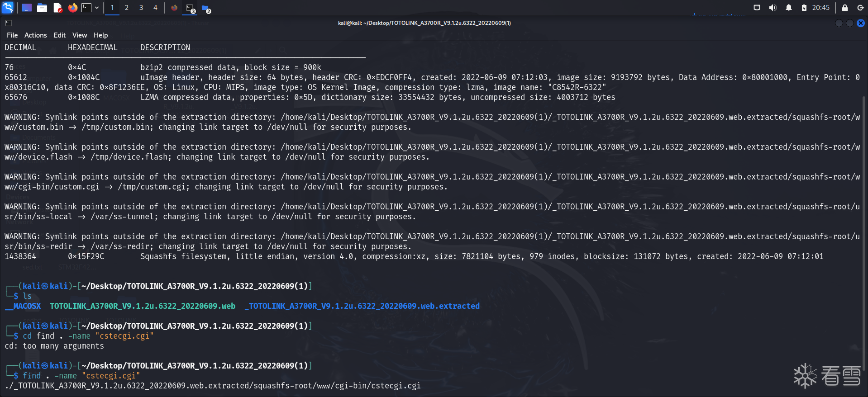Image resolution: width=868 pixels, height=397 pixels.
Task: Click the 'ls' command at the prompt
Action: (27, 296)
